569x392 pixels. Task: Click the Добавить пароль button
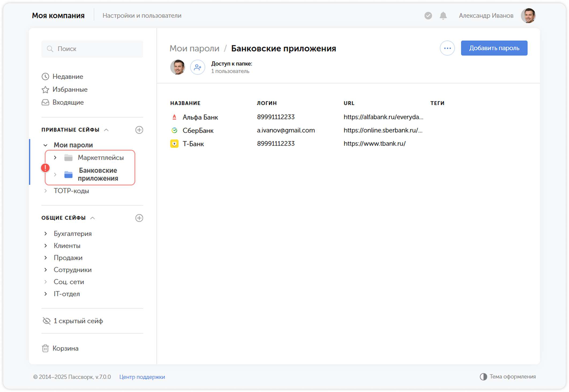click(x=494, y=48)
